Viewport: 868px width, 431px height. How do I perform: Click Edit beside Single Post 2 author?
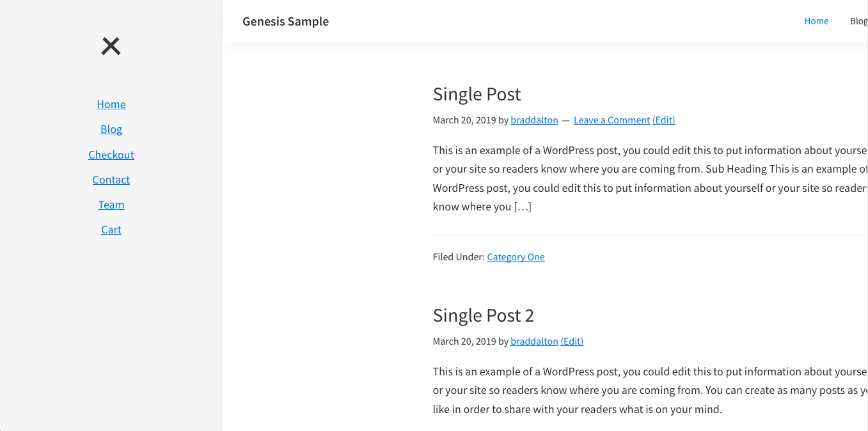[572, 341]
